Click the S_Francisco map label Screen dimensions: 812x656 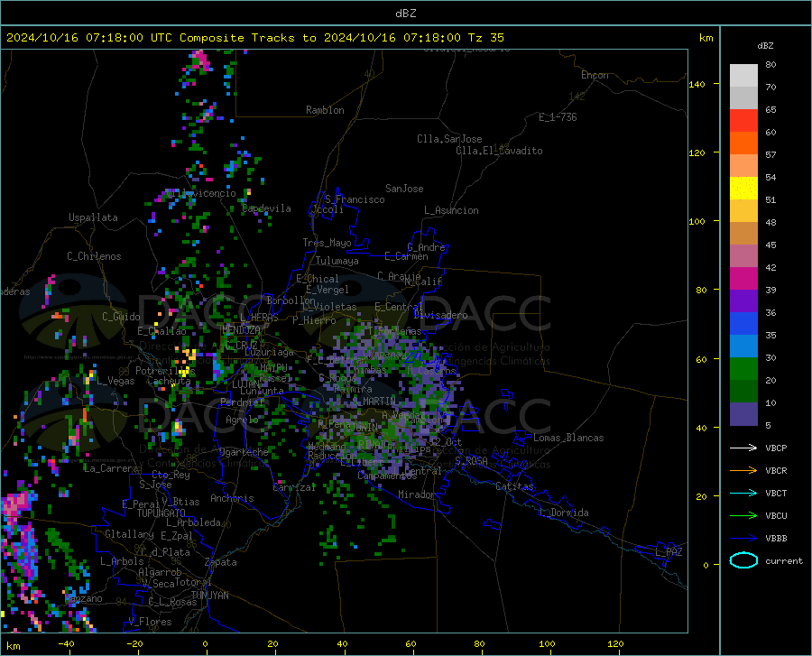(355, 199)
